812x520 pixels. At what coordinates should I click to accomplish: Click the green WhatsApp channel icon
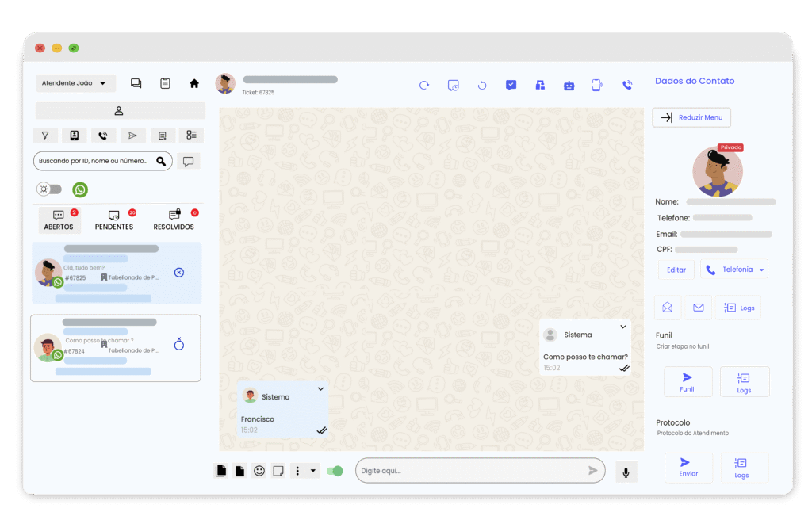tap(80, 189)
